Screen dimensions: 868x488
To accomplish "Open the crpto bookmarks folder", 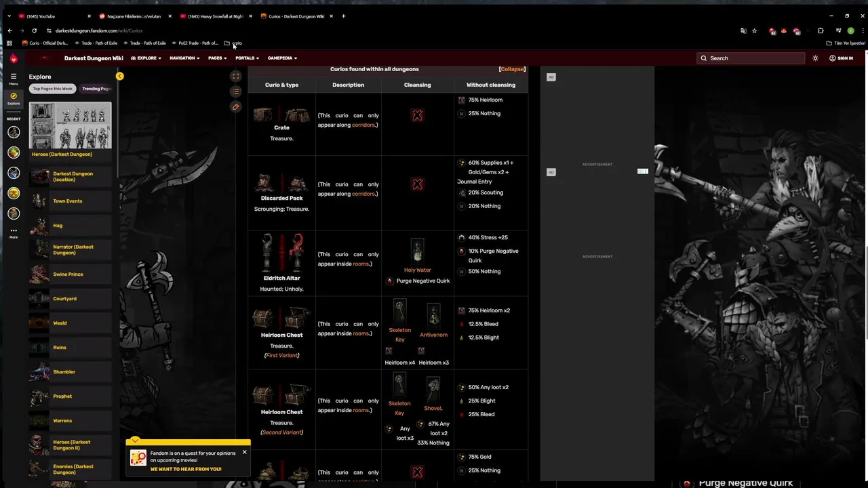I will tap(233, 43).
